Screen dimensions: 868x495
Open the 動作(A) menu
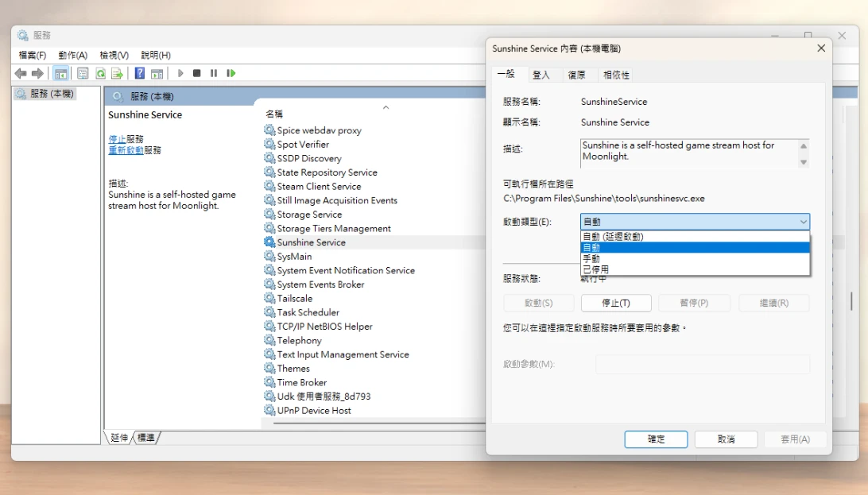[72, 55]
